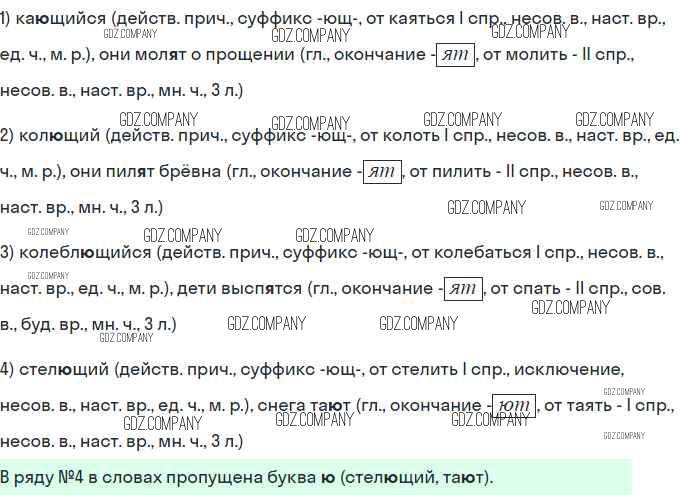The image size is (680, 495).
Task: Click the boxed "ят" ending in item 1
Action: (x=457, y=56)
